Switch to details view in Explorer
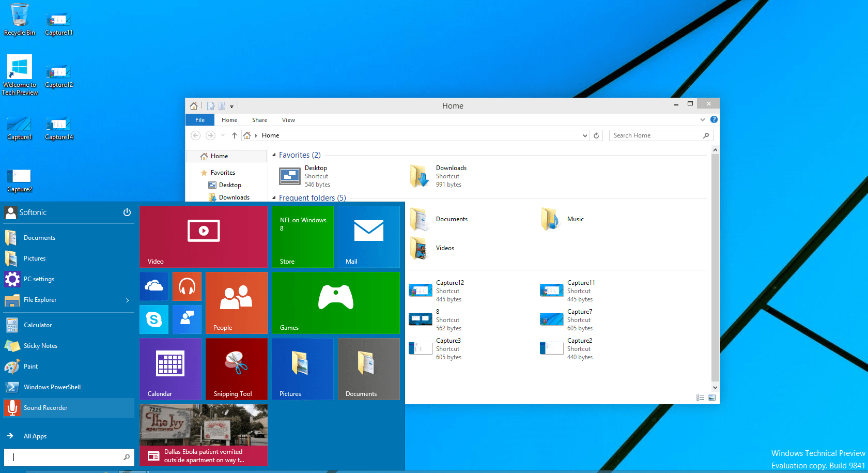The width and height of the screenshot is (868, 473). [701, 398]
